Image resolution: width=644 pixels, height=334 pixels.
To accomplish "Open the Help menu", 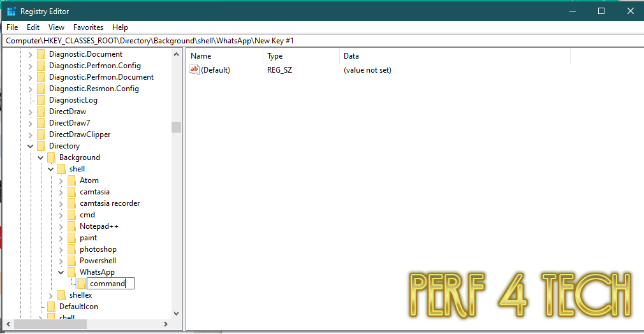I will 120,27.
